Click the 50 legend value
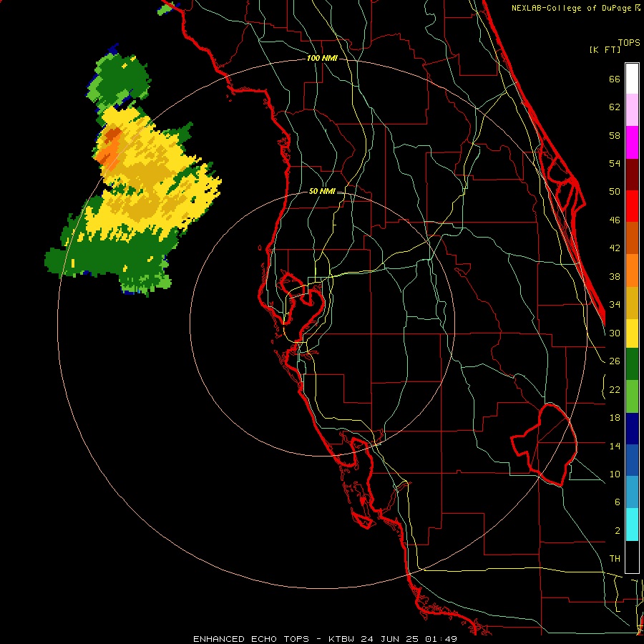Screen dimensions: 644x644 (615, 192)
